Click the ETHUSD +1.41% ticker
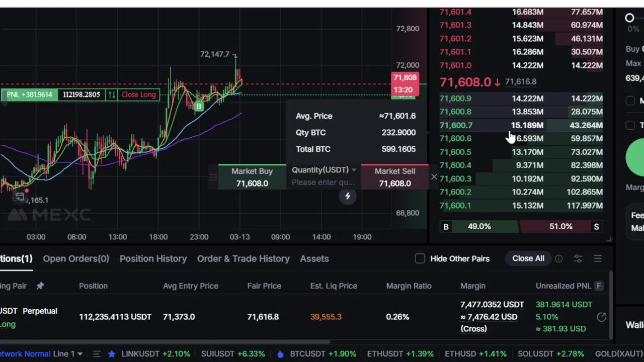Viewport: 644px width, 362px height. (x=476, y=354)
